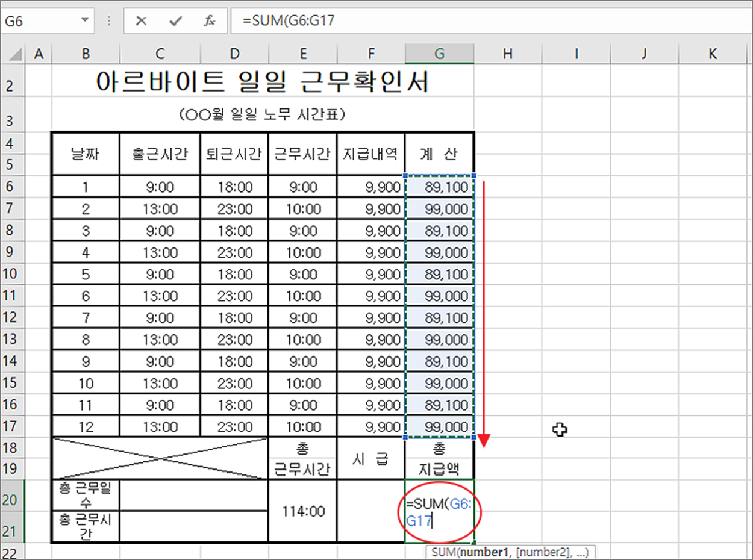Click cell G17 showing 99,000
The height and width of the screenshot is (560, 753).
pyautogui.click(x=439, y=426)
